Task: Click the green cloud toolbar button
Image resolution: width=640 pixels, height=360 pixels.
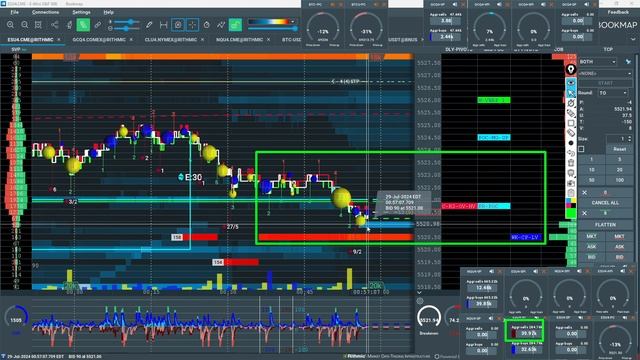Action: point(235,25)
